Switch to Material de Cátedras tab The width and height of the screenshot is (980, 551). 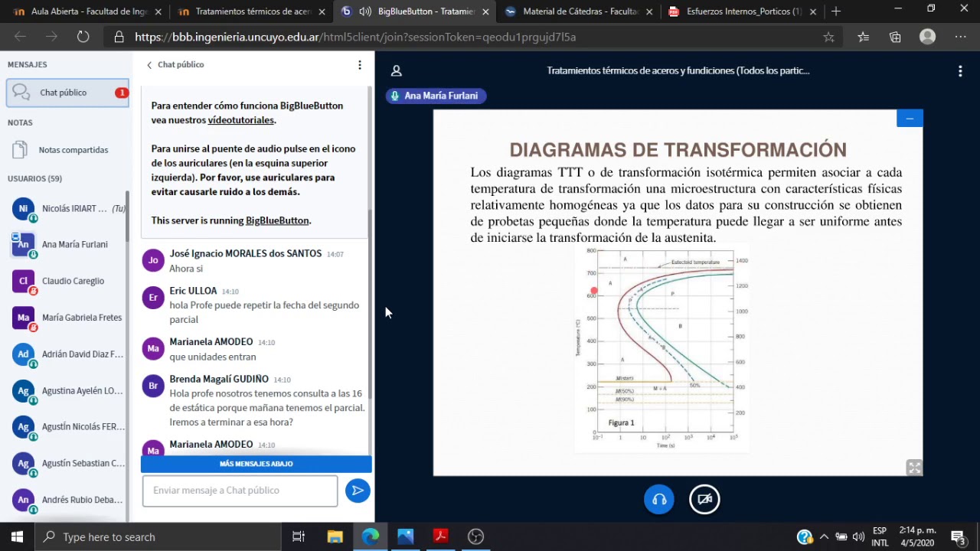[578, 11]
